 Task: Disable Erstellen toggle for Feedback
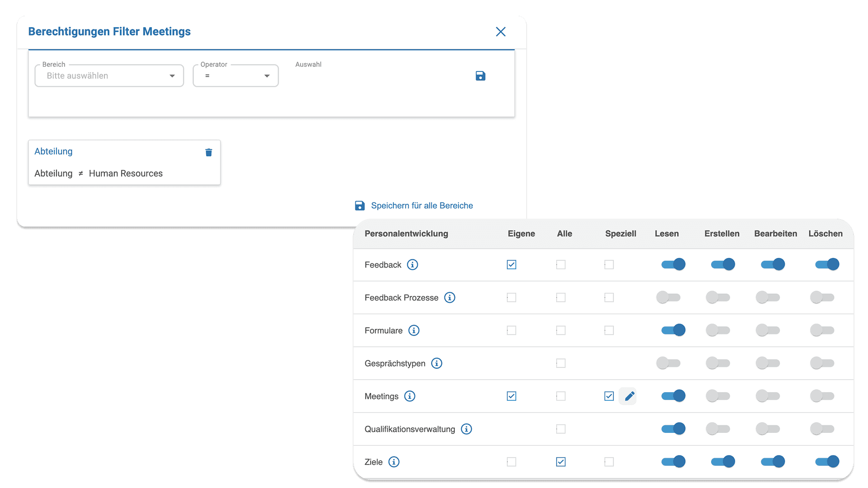723,264
